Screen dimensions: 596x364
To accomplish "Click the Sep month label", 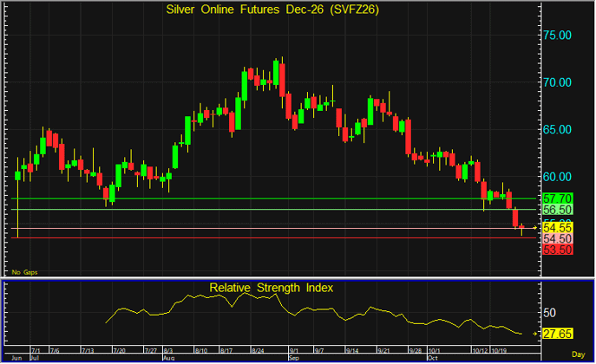I will coord(294,358).
